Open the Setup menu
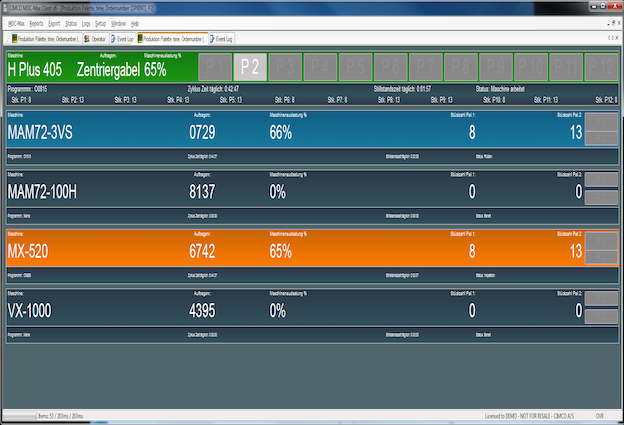The width and height of the screenshot is (624, 425). [100, 24]
